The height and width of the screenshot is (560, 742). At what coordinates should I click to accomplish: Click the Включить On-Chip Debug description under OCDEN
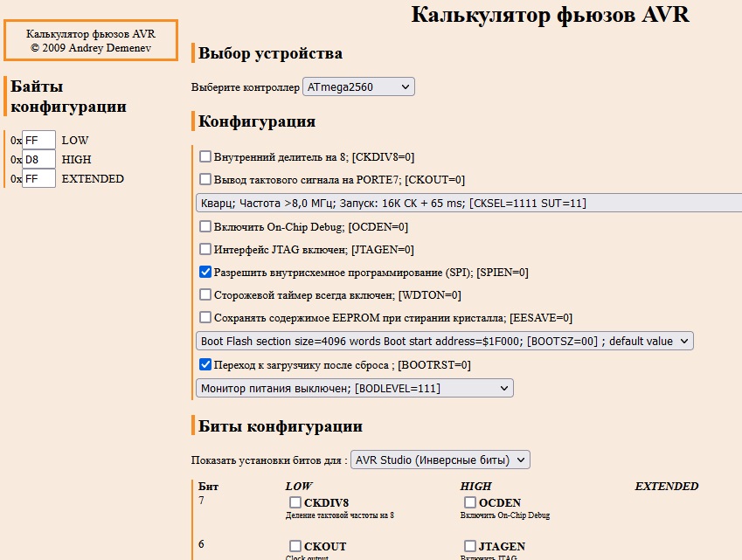click(505, 515)
